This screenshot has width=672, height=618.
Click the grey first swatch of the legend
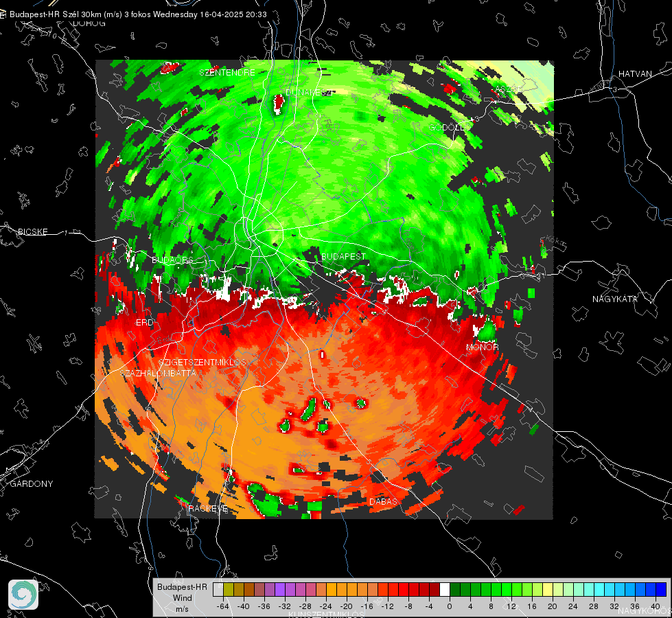[218, 589]
